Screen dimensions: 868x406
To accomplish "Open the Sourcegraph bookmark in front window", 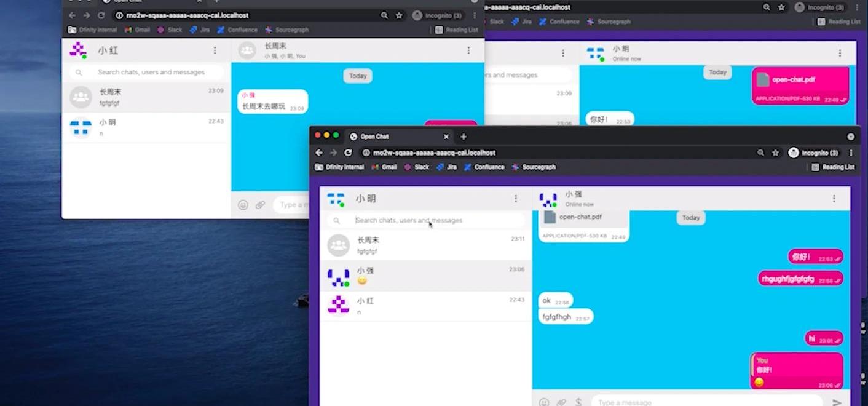I will pyautogui.click(x=534, y=167).
